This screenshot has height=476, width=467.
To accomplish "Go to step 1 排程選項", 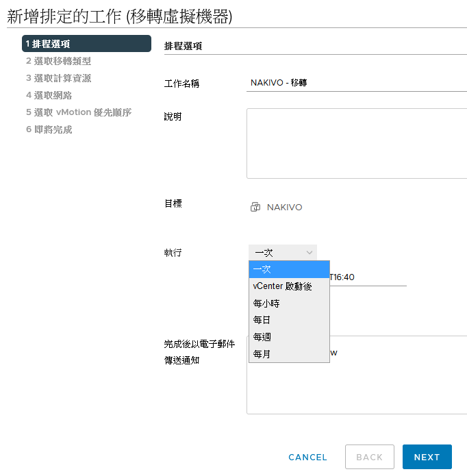I will click(x=86, y=43).
